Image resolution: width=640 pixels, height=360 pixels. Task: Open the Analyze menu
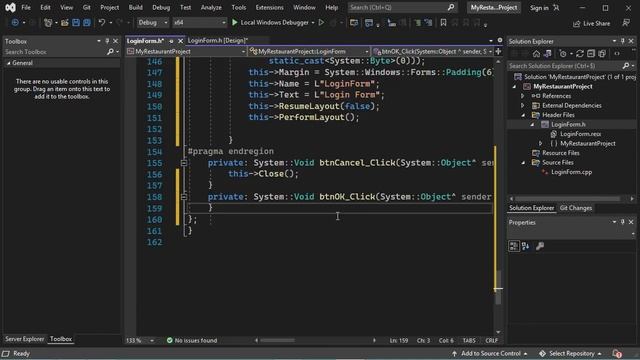click(x=211, y=7)
